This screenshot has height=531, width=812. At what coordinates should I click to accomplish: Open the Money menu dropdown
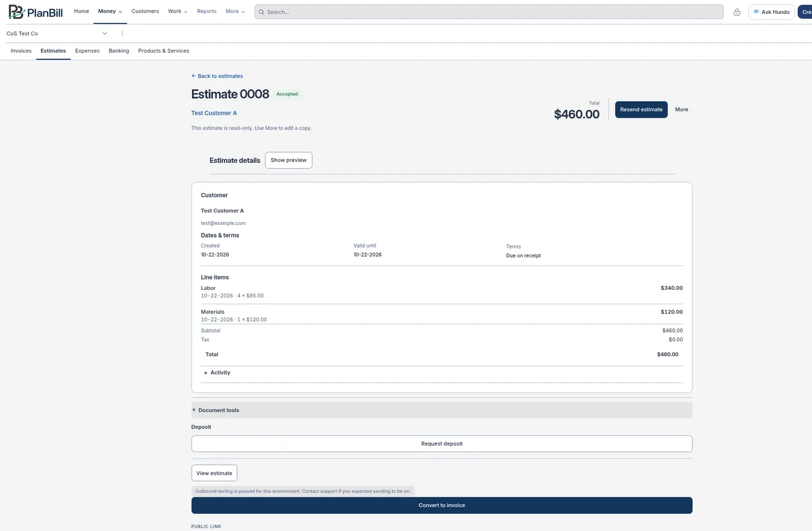pos(110,12)
